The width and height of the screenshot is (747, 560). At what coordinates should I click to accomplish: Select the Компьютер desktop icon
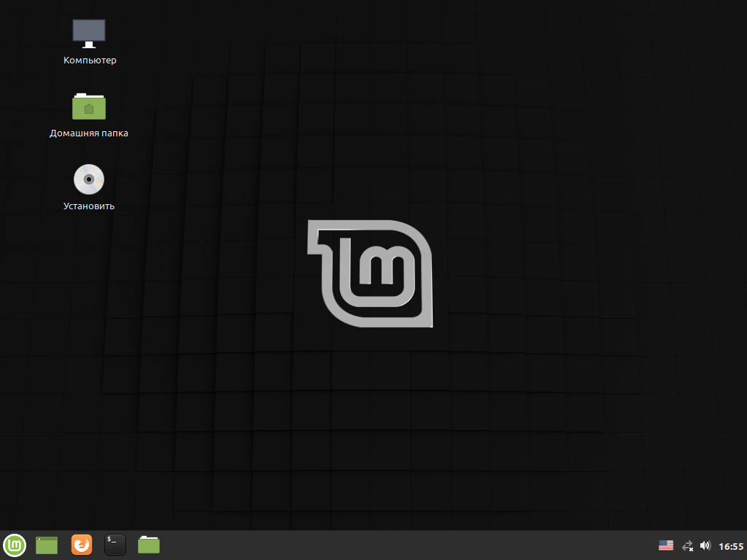[x=88, y=34]
